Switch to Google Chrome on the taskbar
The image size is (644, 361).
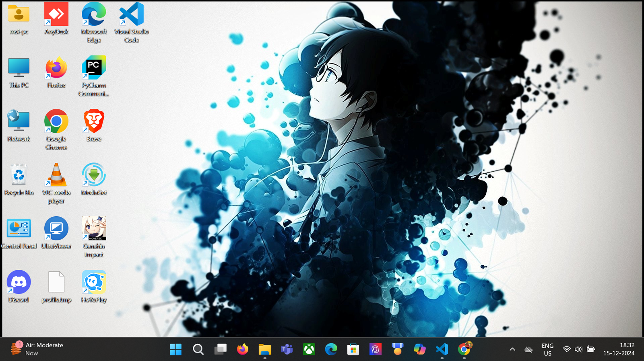tap(464, 349)
